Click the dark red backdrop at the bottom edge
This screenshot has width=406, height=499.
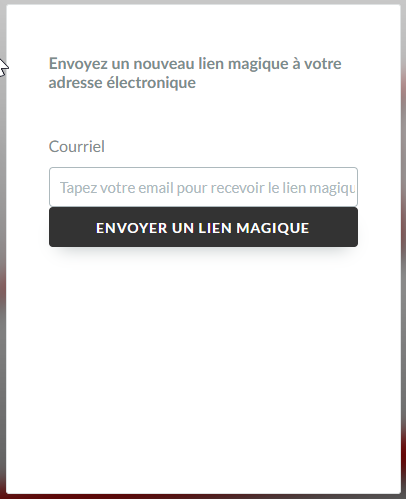(203, 497)
